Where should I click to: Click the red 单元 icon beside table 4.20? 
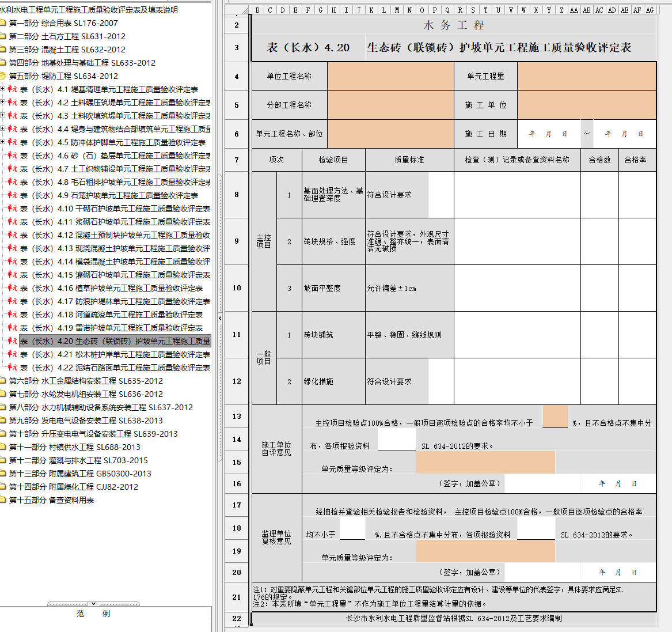tap(12, 341)
